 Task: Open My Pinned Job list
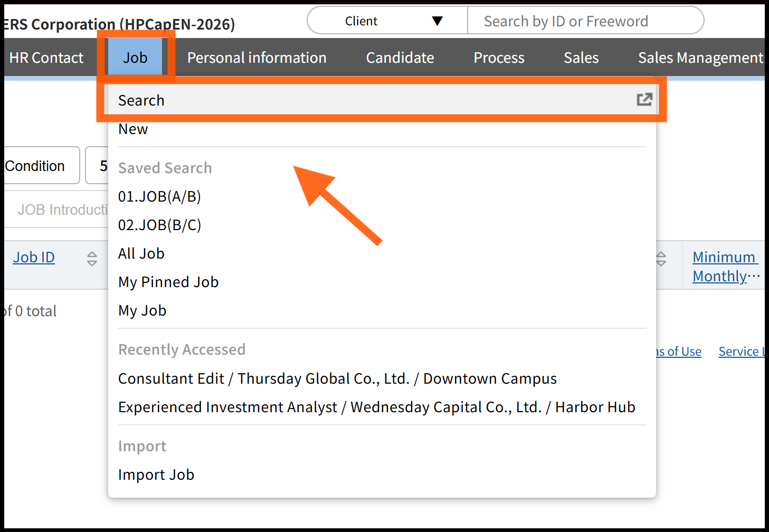(x=168, y=282)
